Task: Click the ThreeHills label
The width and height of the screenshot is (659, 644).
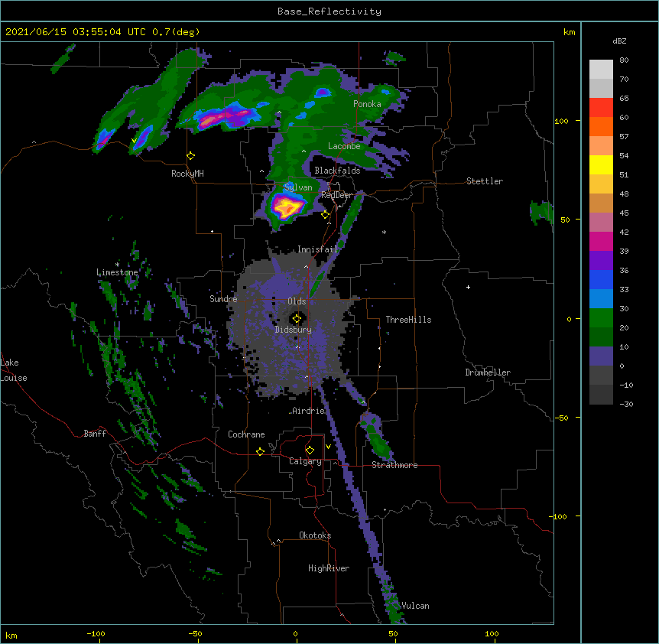Action: click(x=408, y=320)
